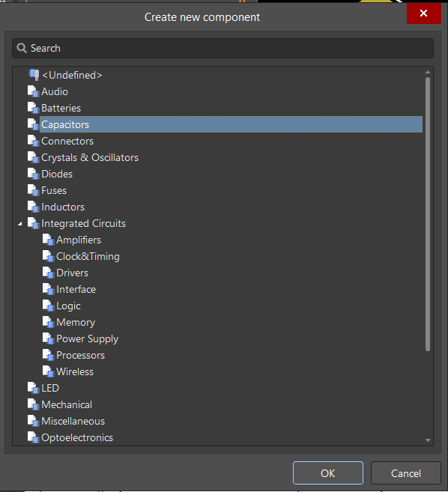Collapse the Integrated Circuits tree node
The width and height of the screenshot is (448, 492).
(20, 224)
